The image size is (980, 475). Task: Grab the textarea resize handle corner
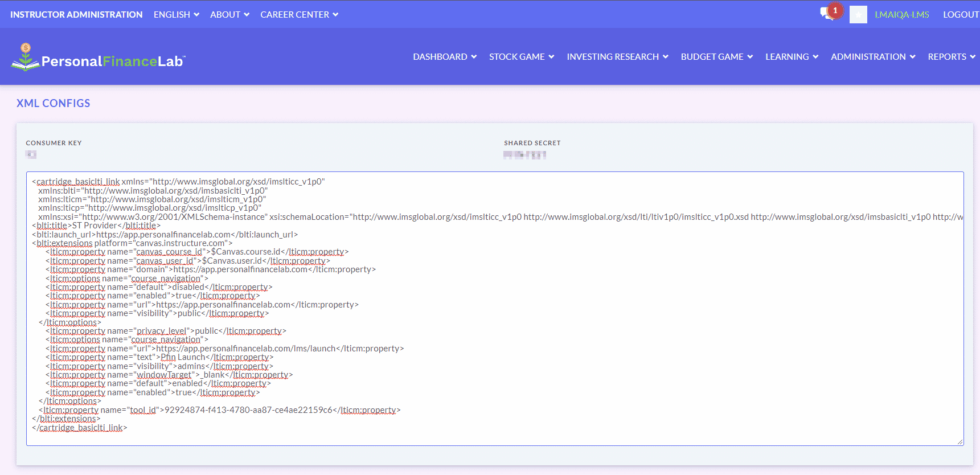(960, 441)
